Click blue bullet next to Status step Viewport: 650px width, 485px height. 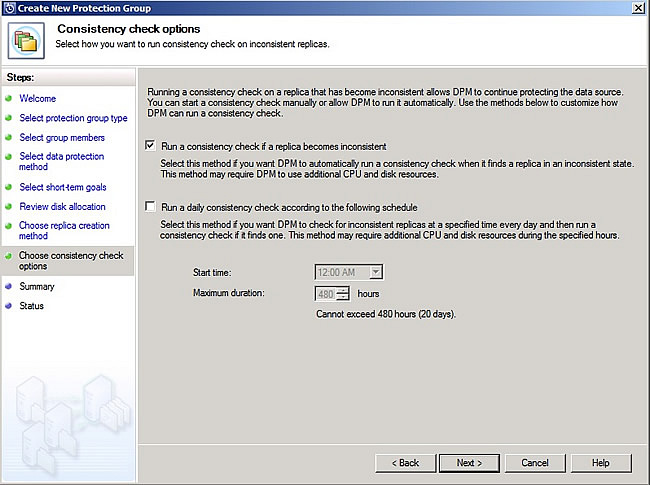9,306
